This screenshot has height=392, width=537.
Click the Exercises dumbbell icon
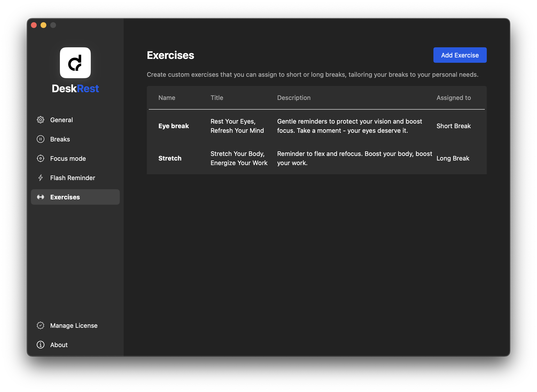[41, 197]
